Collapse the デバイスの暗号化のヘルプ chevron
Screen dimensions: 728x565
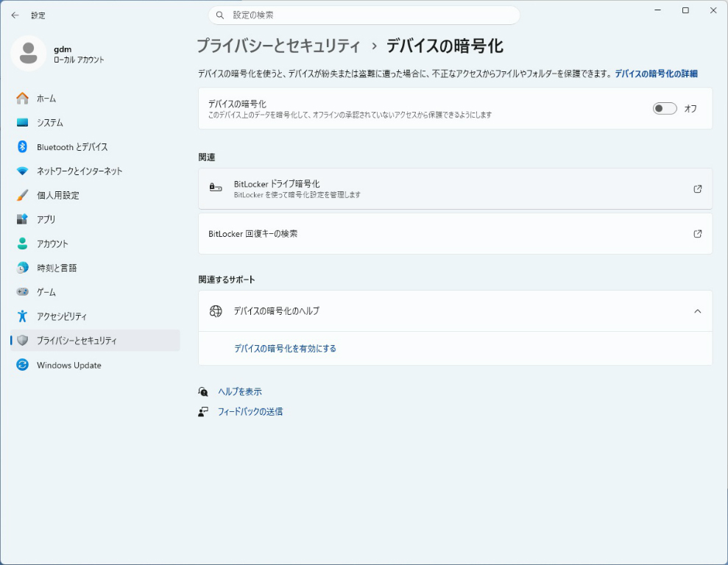[x=697, y=311]
